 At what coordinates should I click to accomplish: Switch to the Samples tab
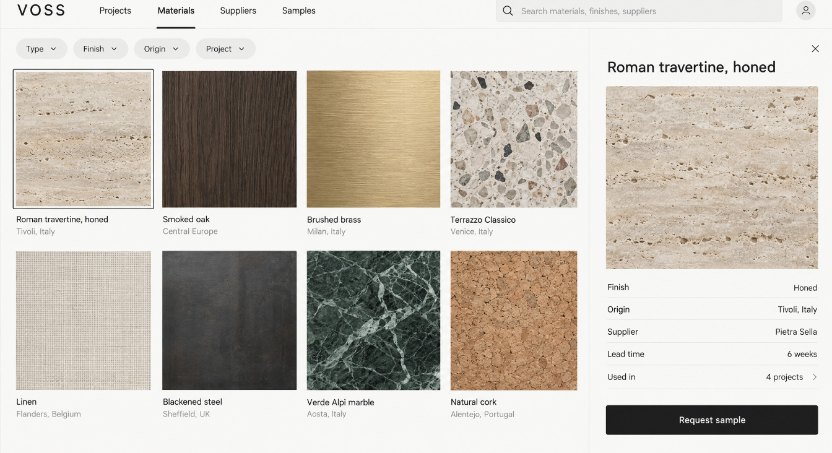(x=299, y=11)
